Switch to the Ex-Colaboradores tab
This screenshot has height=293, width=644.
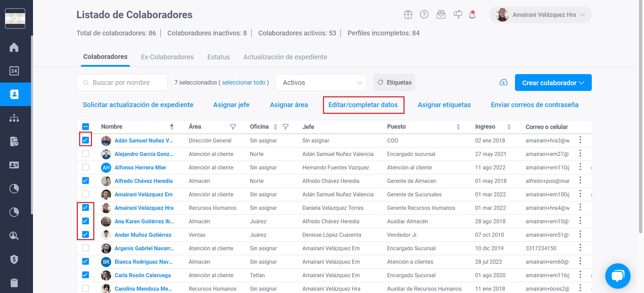tap(167, 57)
